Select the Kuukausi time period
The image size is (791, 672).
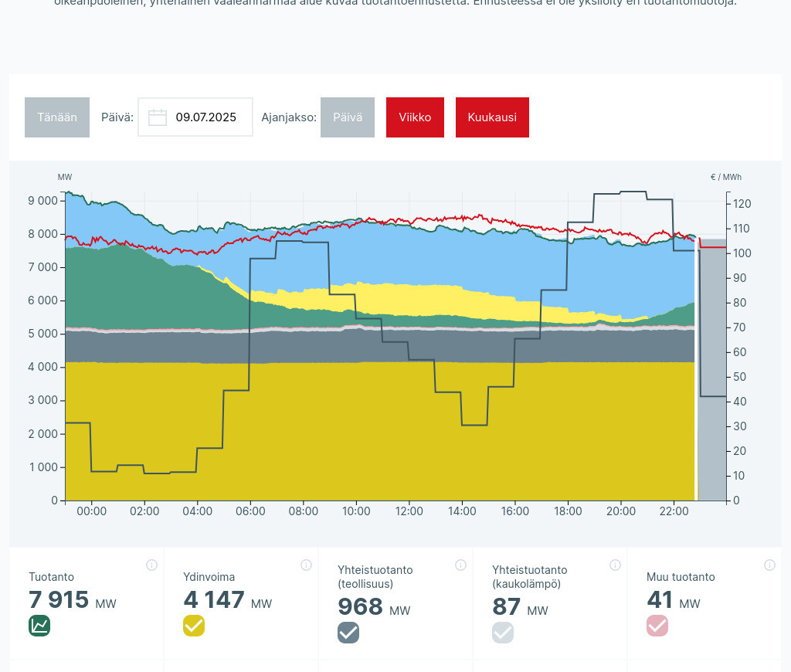492,117
